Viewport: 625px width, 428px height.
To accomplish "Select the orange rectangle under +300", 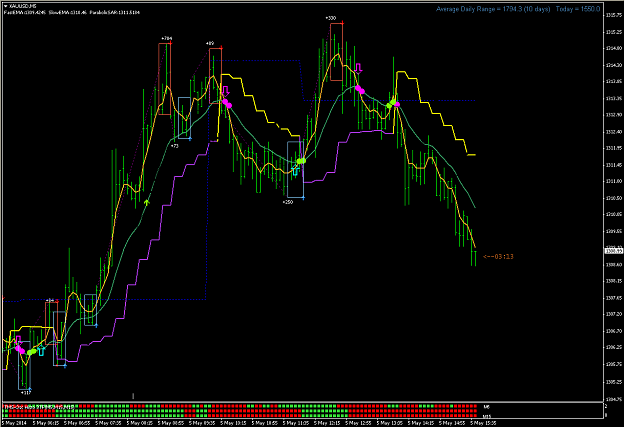I will 336,52.
